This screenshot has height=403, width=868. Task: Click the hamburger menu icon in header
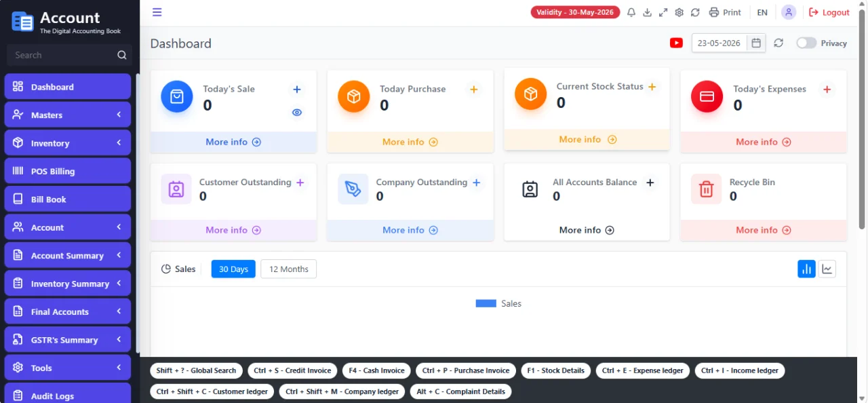(x=157, y=12)
